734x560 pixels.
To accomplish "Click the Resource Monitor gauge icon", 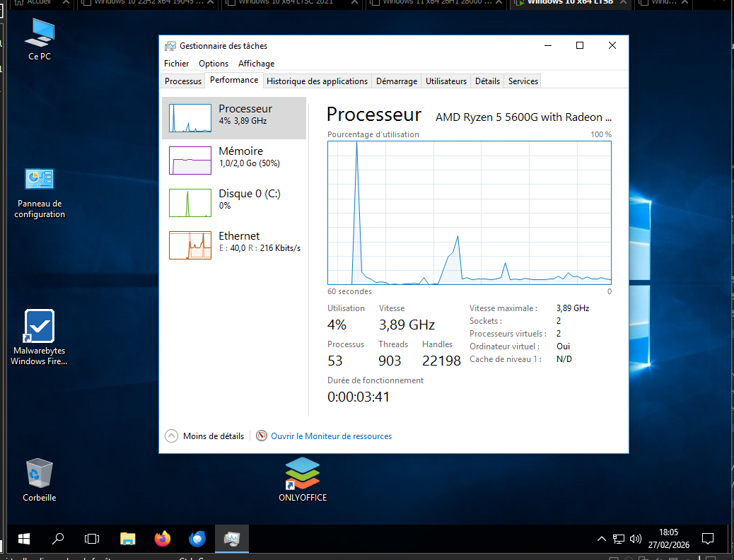I will [x=262, y=436].
